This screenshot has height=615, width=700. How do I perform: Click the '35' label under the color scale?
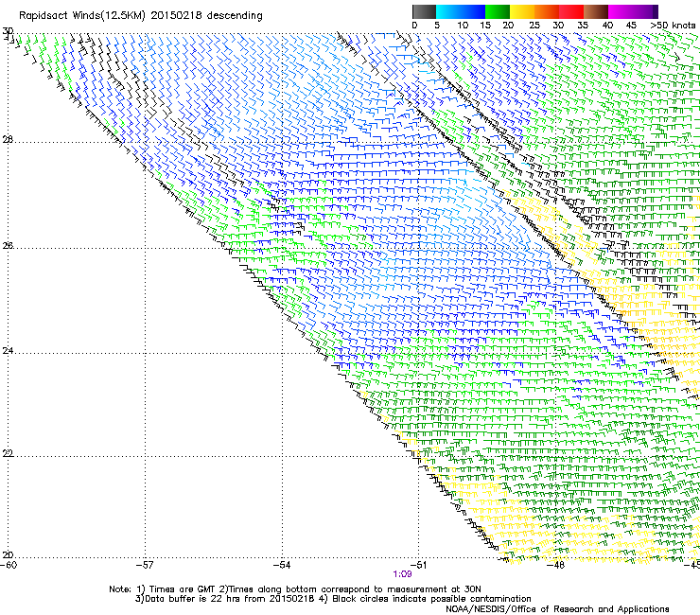click(x=583, y=26)
